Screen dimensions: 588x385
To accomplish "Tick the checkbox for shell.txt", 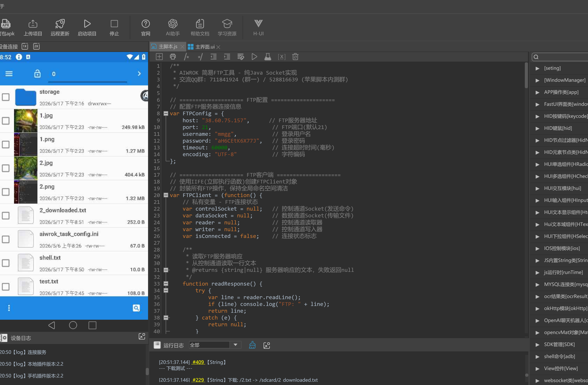I will click(x=6, y=263).
